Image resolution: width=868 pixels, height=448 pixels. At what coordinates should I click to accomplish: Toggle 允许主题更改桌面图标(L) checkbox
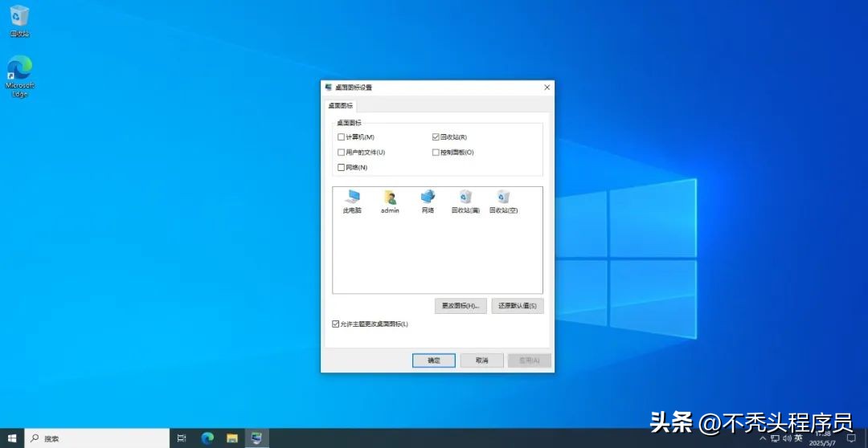336,324
